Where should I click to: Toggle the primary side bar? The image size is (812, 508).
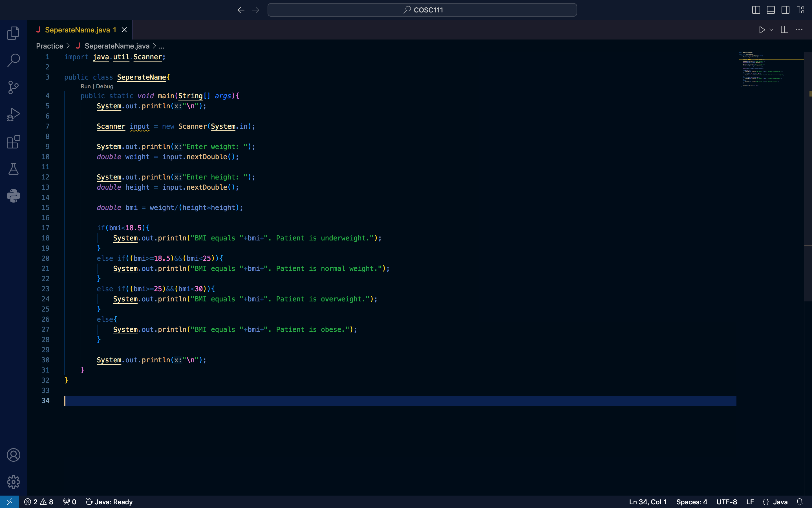756,10
